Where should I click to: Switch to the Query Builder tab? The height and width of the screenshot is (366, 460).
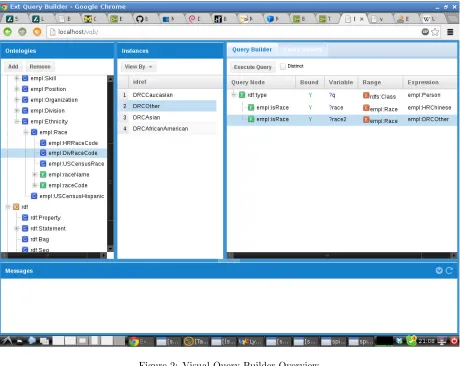click(252, 50)
